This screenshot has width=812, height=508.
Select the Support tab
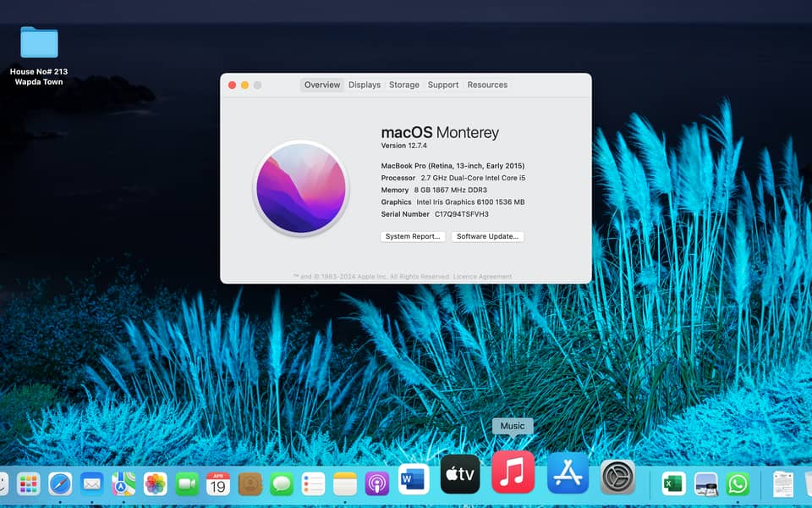[x=443, y=85]
